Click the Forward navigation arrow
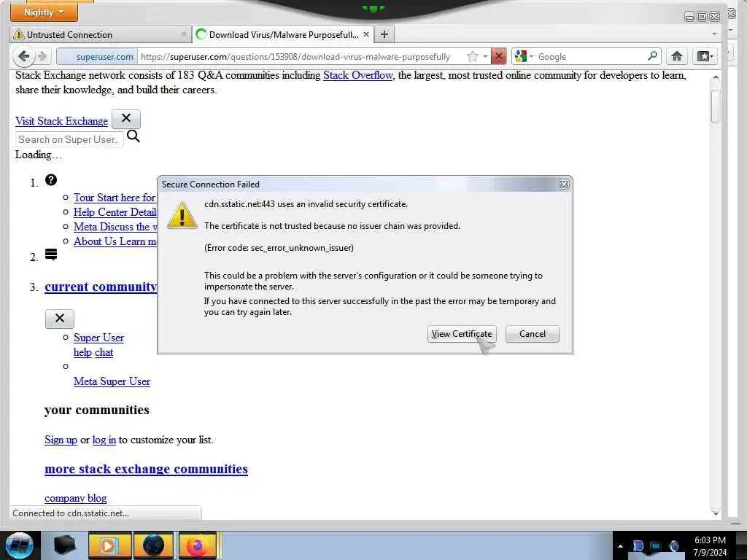The image size is (747, 560). coord(42,56)
